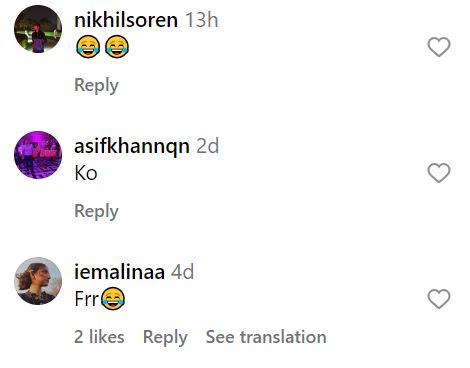
Task: Open asifkhannqn's purple profile avatar
Action: (x=38, y=155)
